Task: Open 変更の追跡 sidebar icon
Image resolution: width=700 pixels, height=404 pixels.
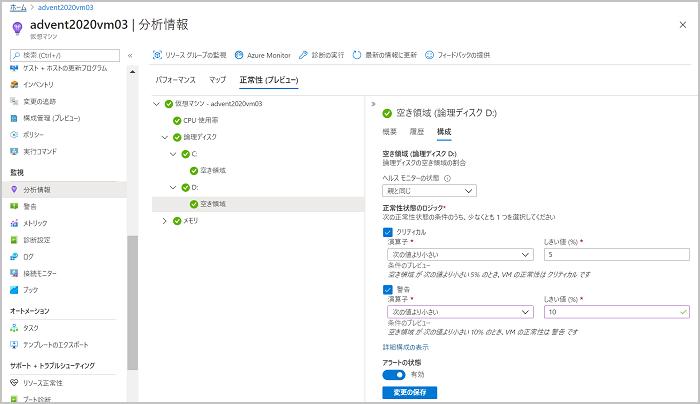Action: [x=14, y=101]
